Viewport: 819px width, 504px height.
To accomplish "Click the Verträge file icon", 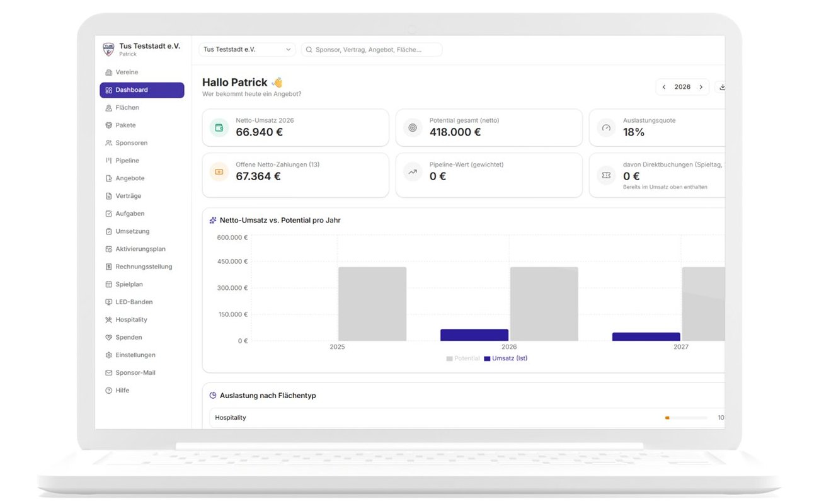I will (109, 196).
